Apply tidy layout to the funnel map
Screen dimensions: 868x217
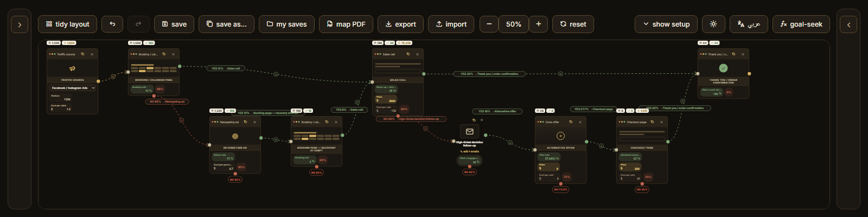pos(68,24)
